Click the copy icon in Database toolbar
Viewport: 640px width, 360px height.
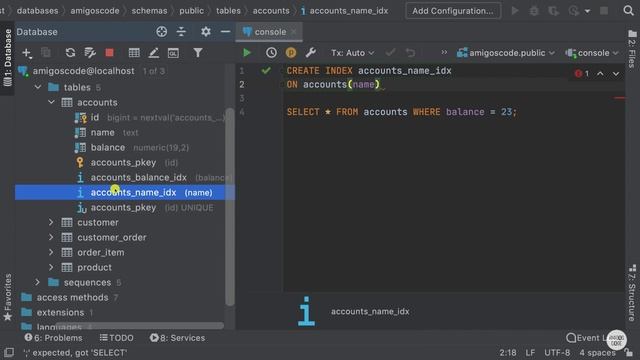46,53
